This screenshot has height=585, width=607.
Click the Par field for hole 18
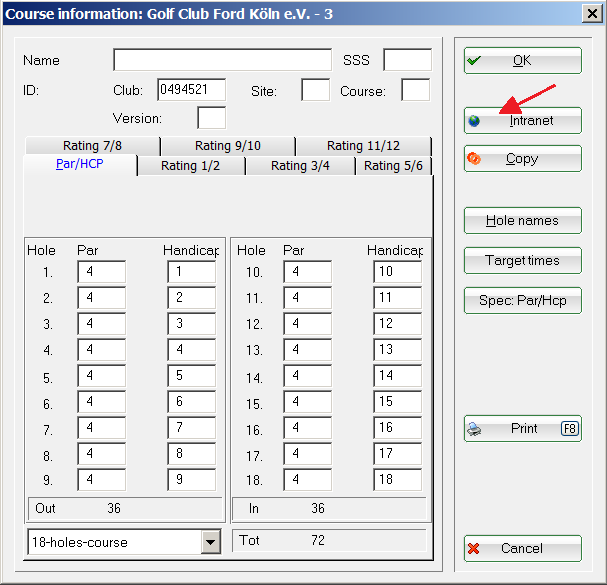(307, 480)
